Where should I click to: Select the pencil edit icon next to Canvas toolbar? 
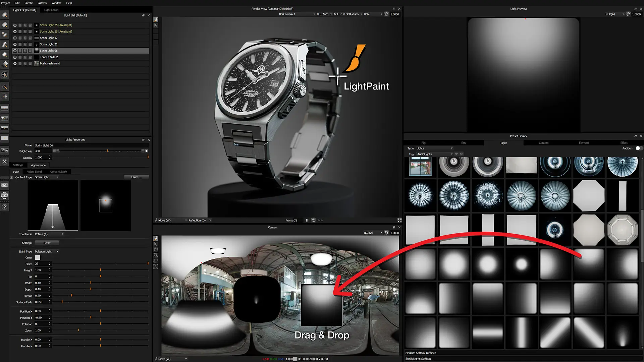(x=156, y=238)
